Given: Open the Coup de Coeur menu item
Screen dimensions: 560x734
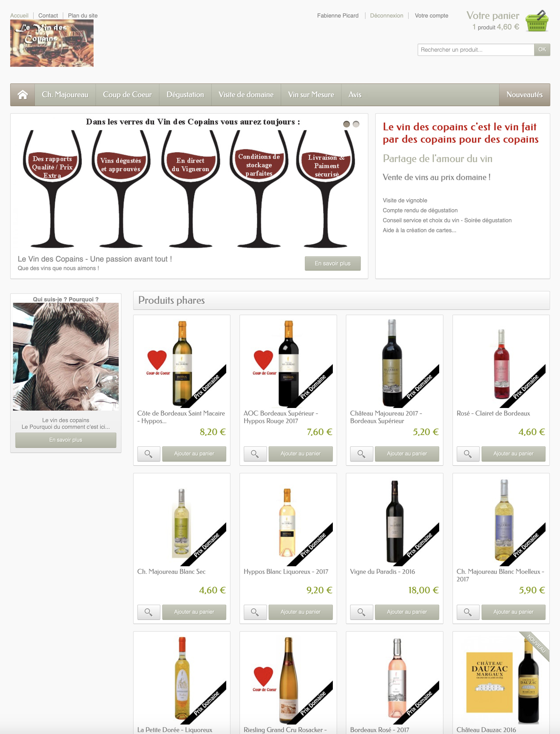Looking at the screenshot, I should tap(127, 95).
